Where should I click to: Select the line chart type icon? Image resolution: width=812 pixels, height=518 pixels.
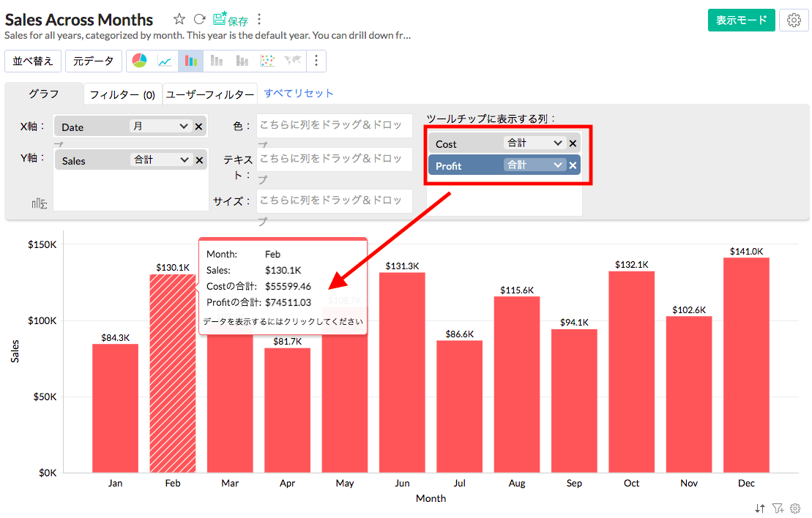point(165,61)
